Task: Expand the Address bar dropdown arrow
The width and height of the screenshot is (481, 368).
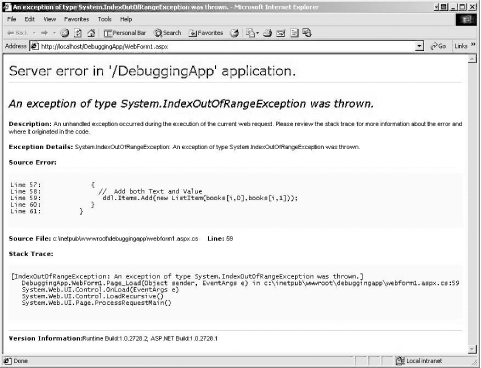Action: coord(419,46)
